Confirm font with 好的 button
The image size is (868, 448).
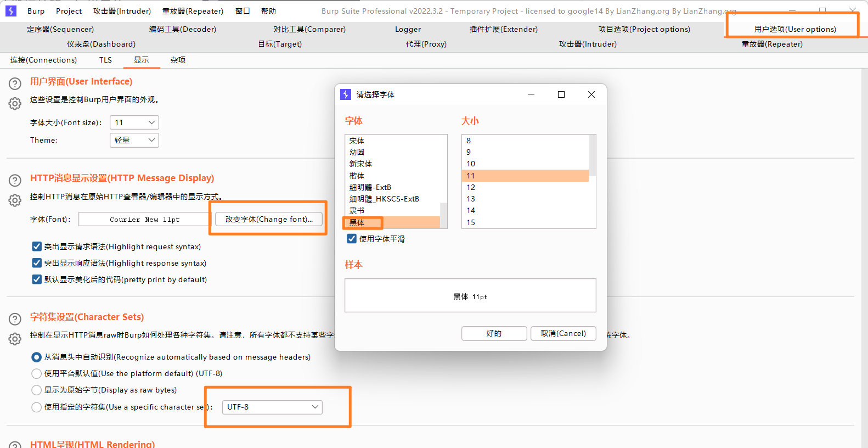tap(494, 333)
